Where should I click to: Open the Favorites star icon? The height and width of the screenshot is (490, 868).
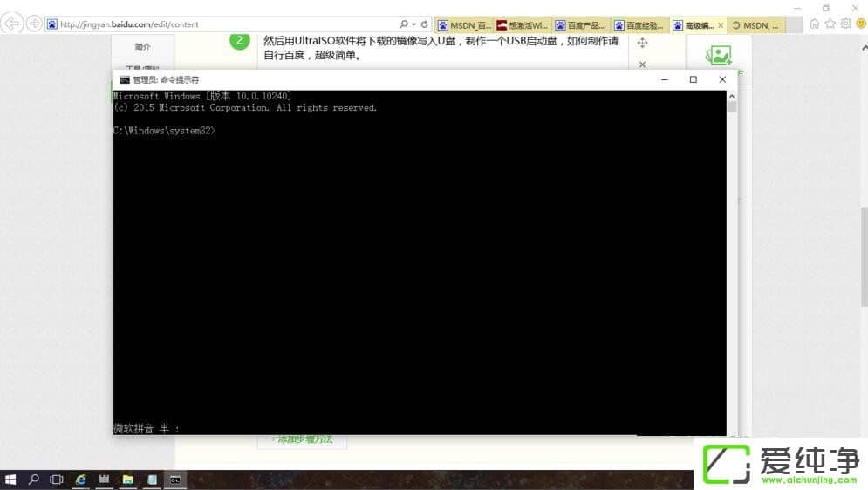(x=830, y=24)
